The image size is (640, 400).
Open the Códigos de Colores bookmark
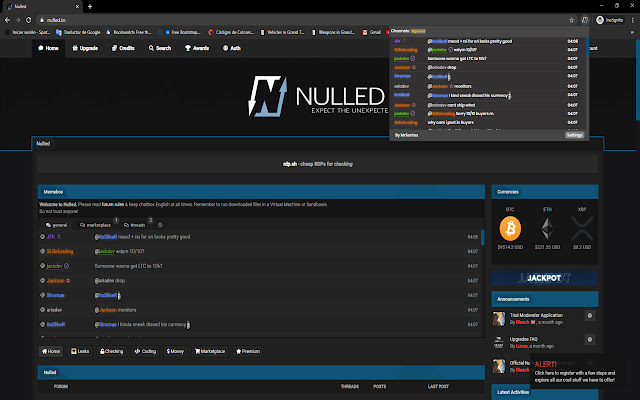point(231,32)
